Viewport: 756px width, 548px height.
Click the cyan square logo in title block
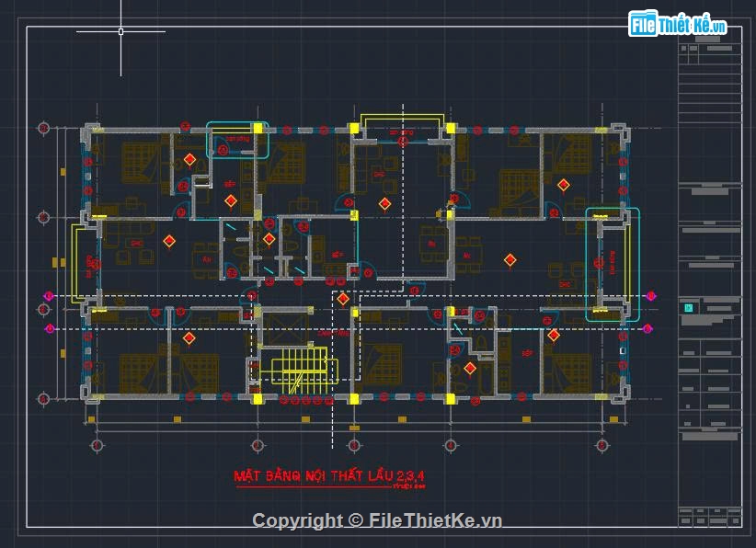coord(686,307)
